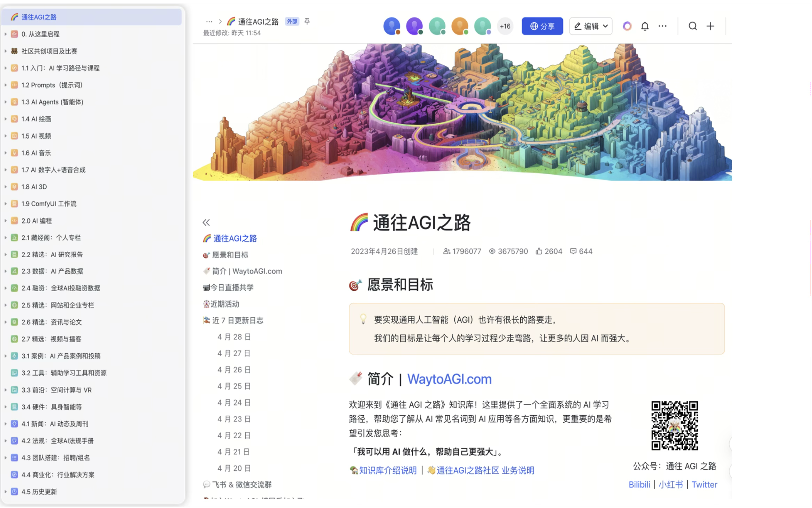Select 4 月 20 日 in outline

point(234,468)
